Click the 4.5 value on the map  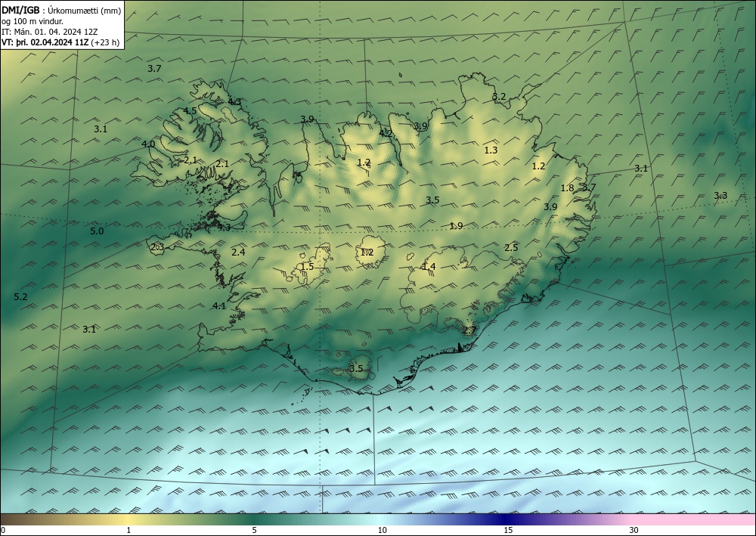click(x=190, y=111)
